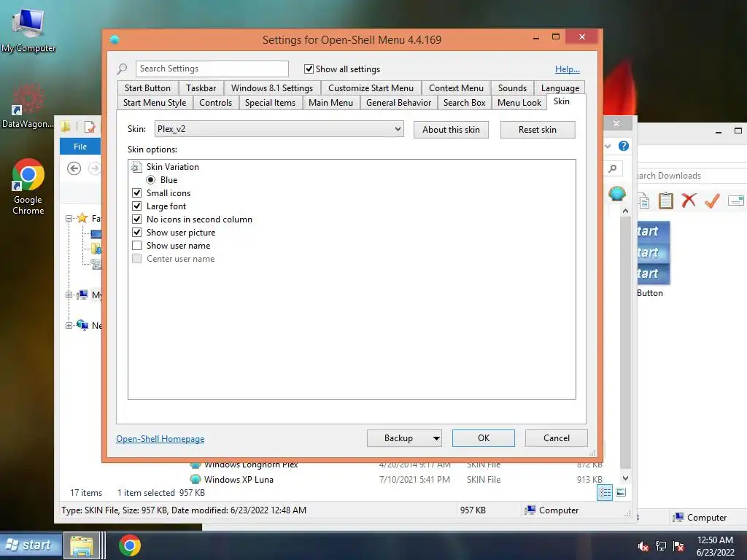The height and width of the screenshot is (560, 747).
Task: Switch to the Controls tab
Action: coord(215,103)
